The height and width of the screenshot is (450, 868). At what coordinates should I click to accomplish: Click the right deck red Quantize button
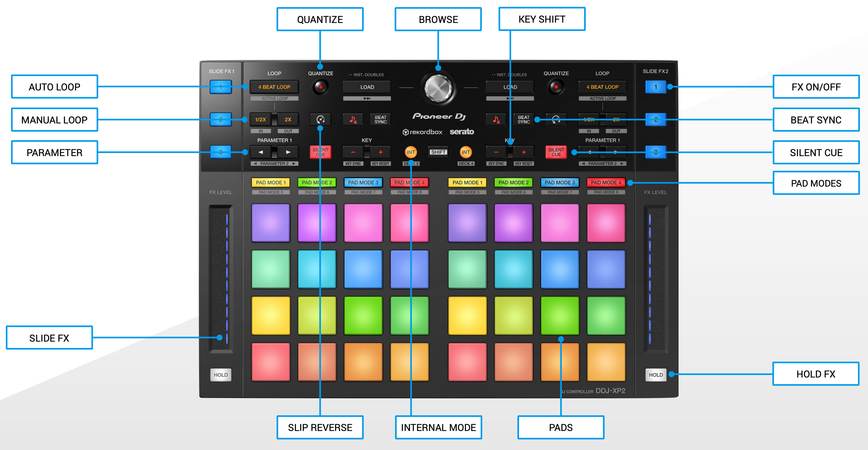pyautogui.click(x=556, y=87)
